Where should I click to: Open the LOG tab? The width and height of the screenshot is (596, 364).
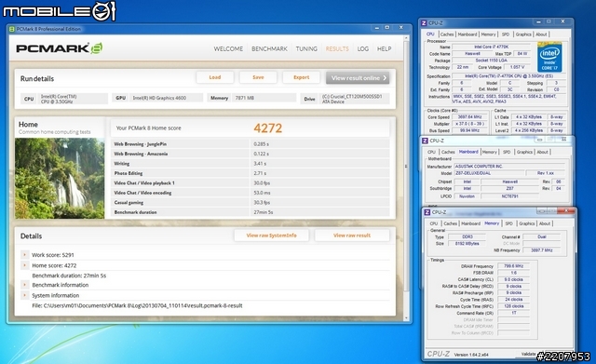pyautogui.click(x=363, y=49)
